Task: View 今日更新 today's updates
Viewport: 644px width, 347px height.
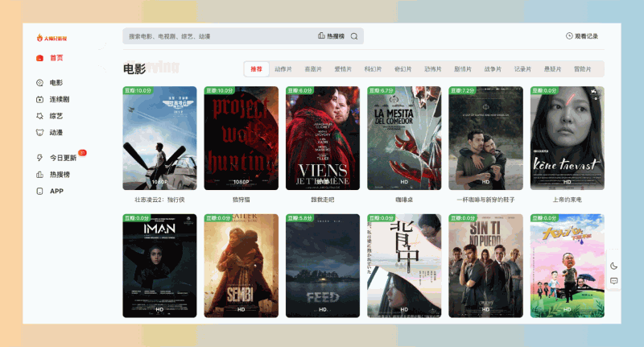Action: pyautogui.click(x=56, y=158)
